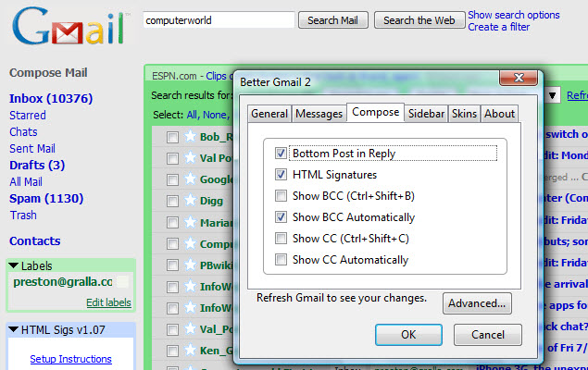Enable Show CC Automatically
The height and width of the screenshot is (370, 588).
(281, 260)
